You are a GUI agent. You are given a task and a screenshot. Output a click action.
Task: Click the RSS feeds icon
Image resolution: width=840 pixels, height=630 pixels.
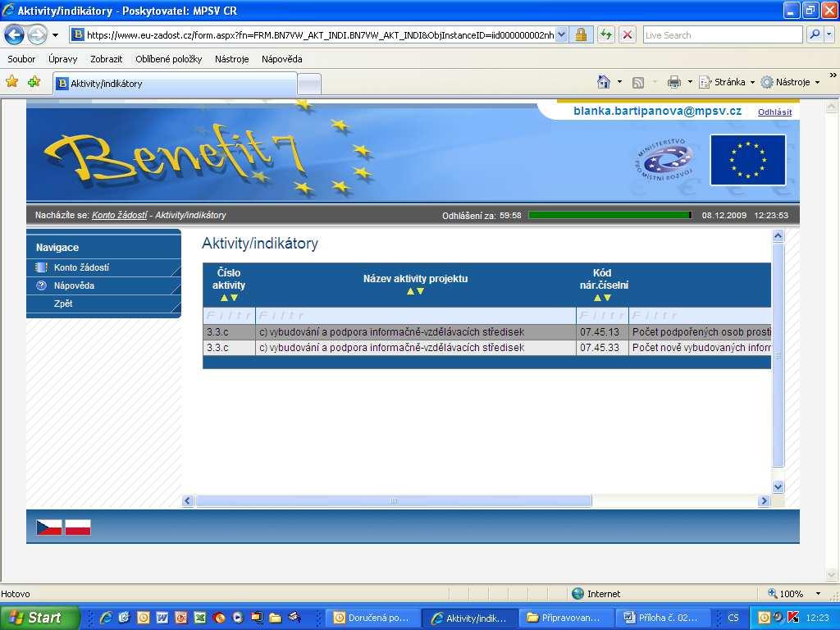point(638,82)
